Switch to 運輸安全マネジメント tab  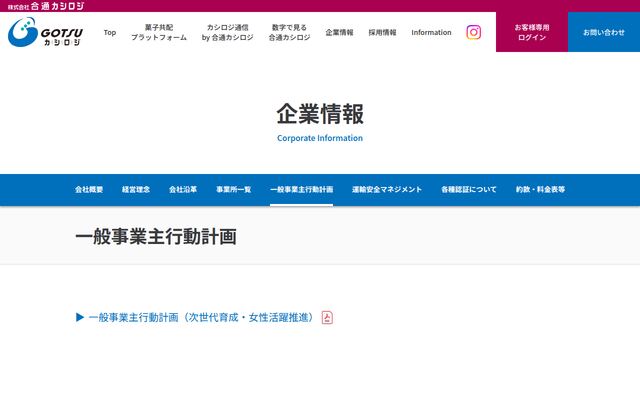(x=387, y=189)
